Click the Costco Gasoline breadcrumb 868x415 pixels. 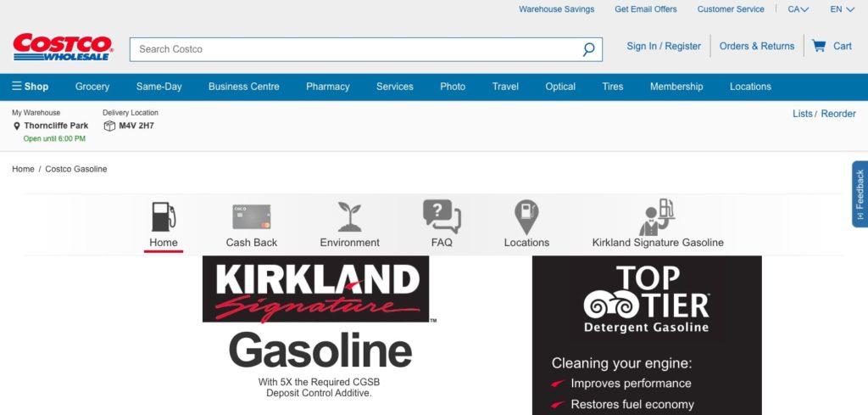[x=75, y=169]
